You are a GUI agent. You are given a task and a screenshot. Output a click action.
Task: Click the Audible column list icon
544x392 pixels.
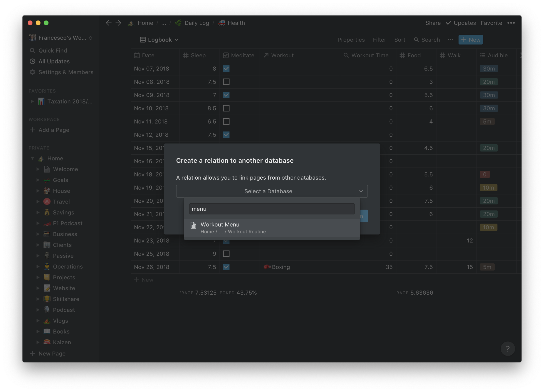pyautogui.click(x=483, y=55)
